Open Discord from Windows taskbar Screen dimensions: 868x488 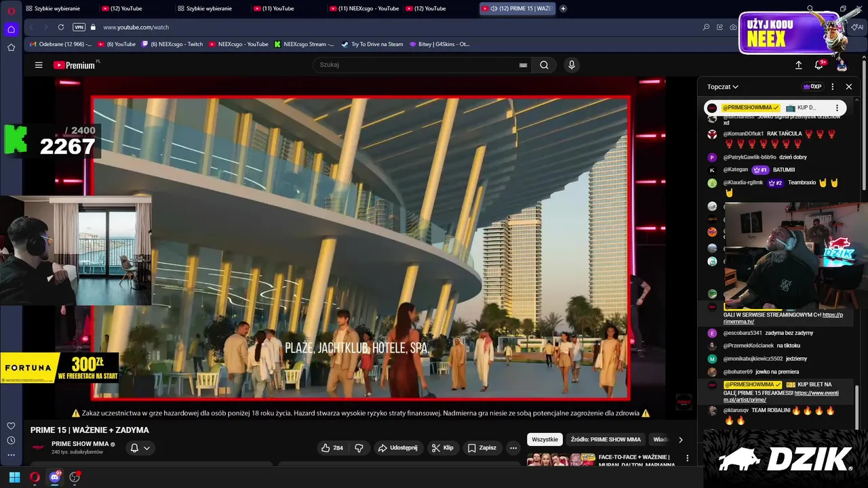coord(55,477)
